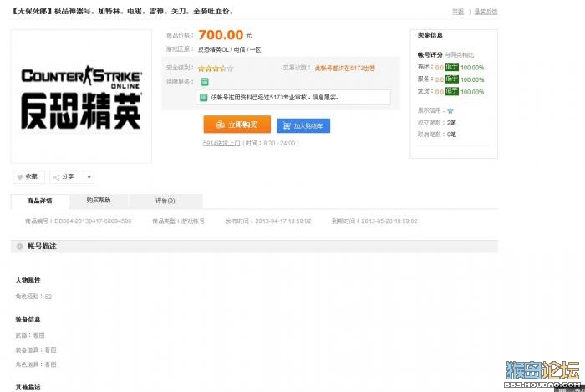Click the 商品类型：游戏帐号 text
585x392 pixels.
178,221
